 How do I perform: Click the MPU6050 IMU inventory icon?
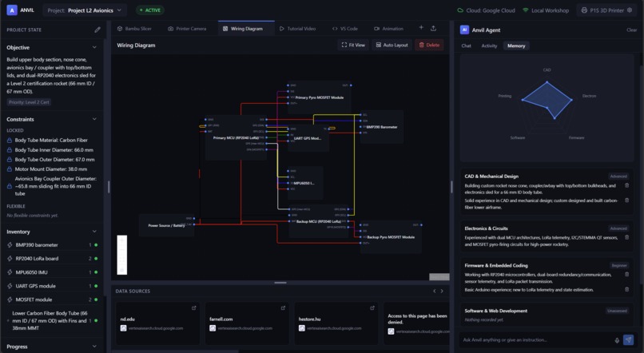(10, 272)
